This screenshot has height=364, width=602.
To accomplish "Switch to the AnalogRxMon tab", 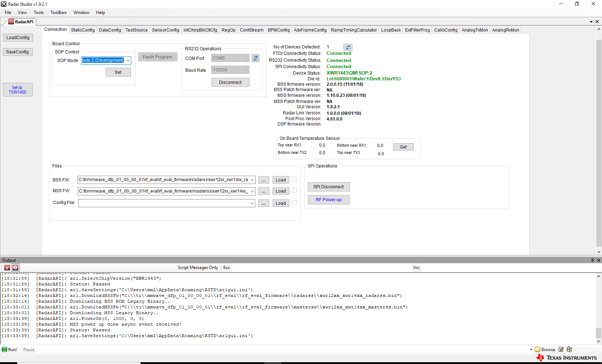I will [506, 30].
